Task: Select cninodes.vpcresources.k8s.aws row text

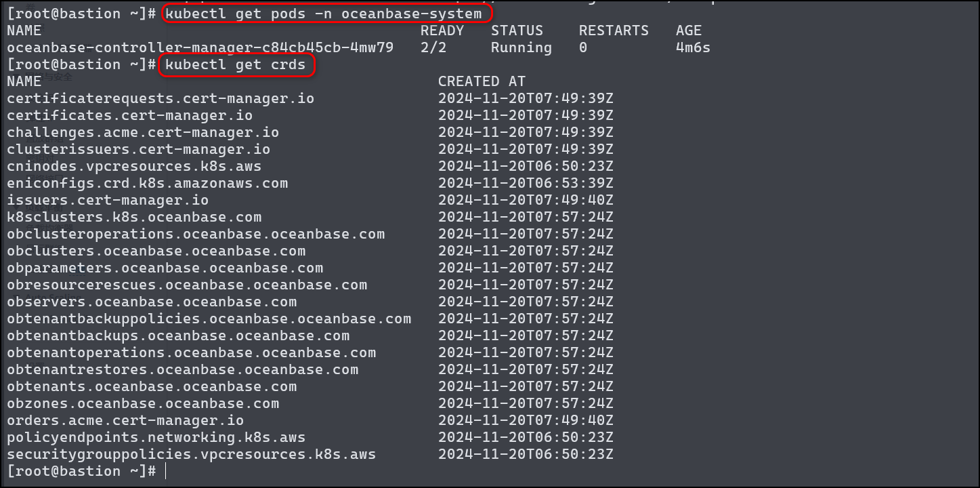Action: tap(134, 166)
